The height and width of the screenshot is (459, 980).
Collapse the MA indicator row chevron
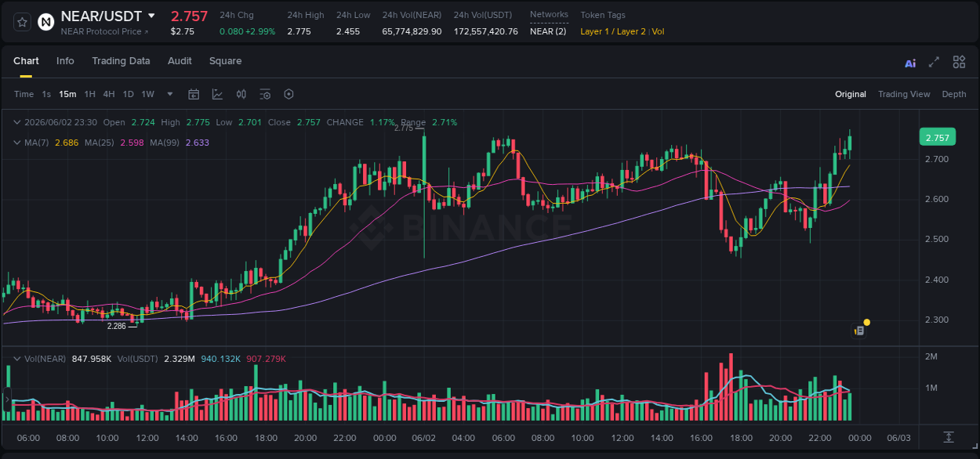pos(16,143)
